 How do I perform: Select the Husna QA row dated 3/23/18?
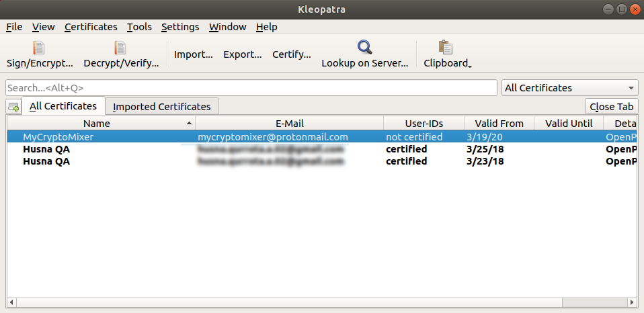[x=322, y=162]
